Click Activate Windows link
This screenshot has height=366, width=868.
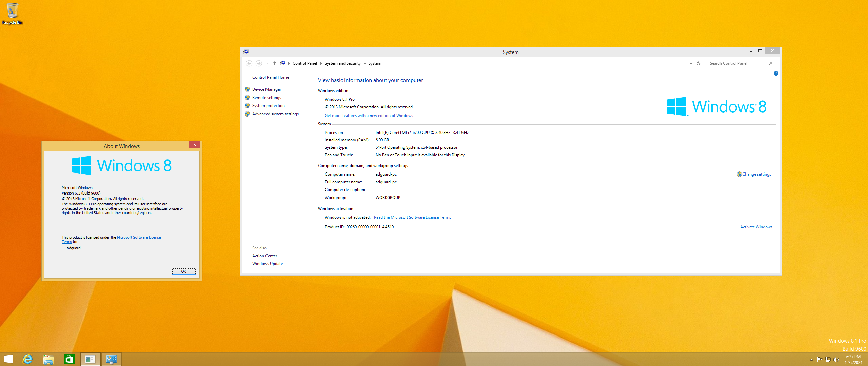click(756, 227)
